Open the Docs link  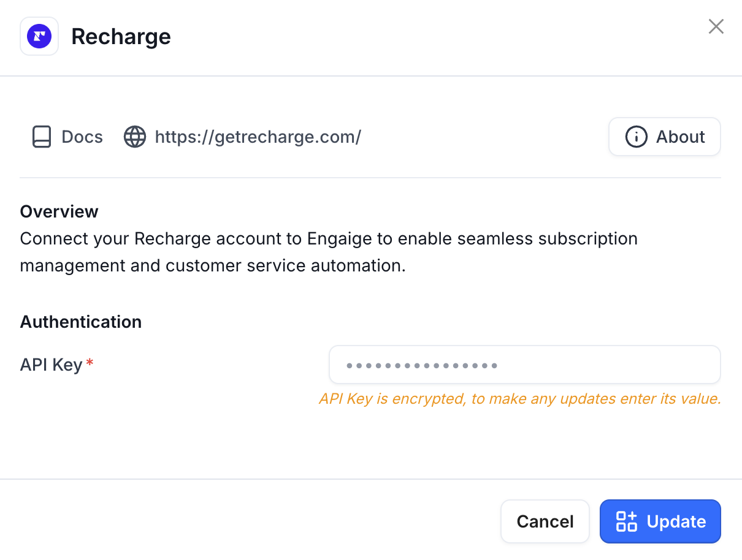pos(82,137)
